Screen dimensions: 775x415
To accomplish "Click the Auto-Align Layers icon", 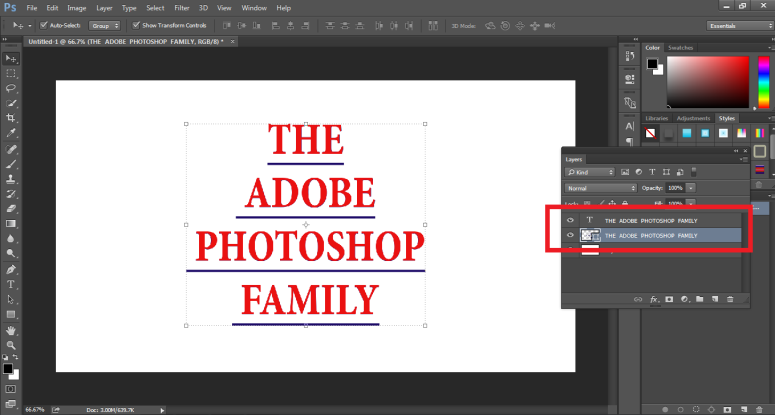I will [433, 26].
